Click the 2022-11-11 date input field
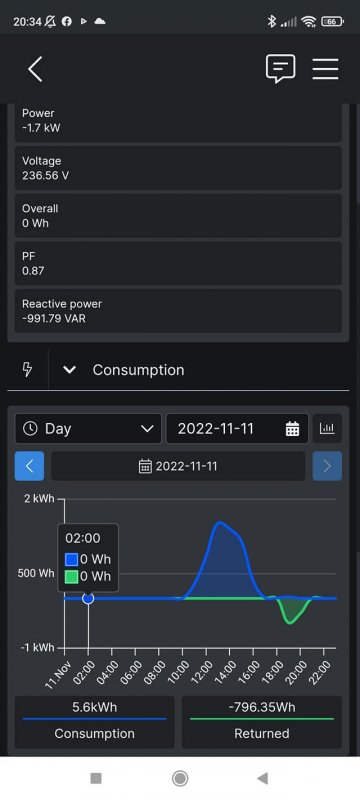Image resolution: width=360 pixels, height=800 pixels. point(237,429)
